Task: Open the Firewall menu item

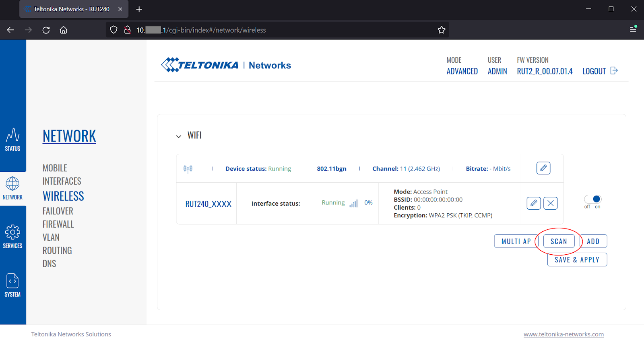Action: (x=58, y=224)
